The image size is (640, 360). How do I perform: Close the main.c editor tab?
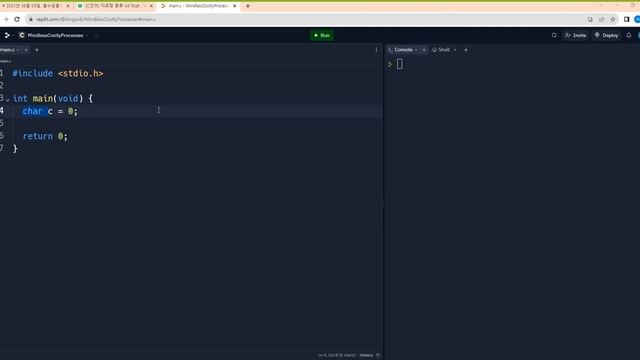point(26,50)
